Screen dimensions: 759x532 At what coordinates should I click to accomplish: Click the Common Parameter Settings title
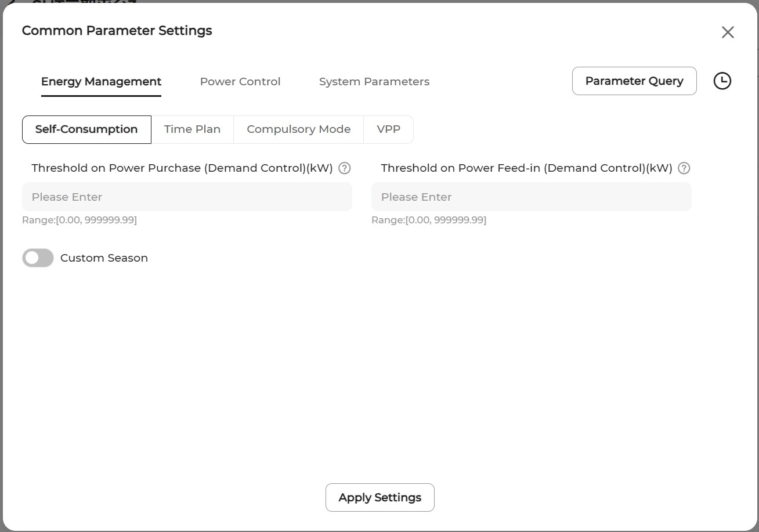pos(117,31)
